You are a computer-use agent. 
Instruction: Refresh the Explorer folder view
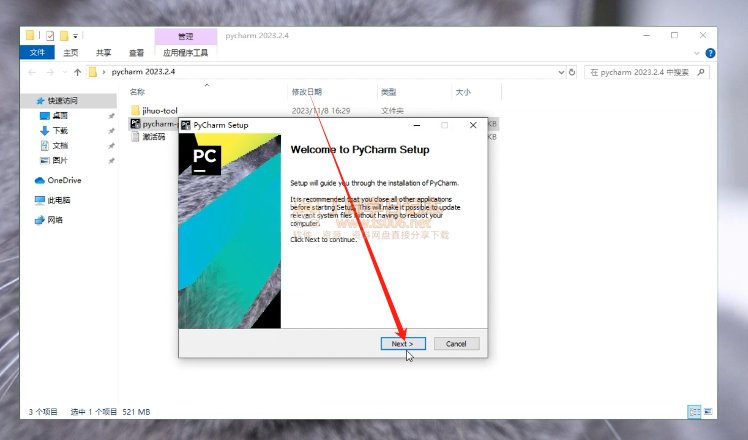click(572, 73)
